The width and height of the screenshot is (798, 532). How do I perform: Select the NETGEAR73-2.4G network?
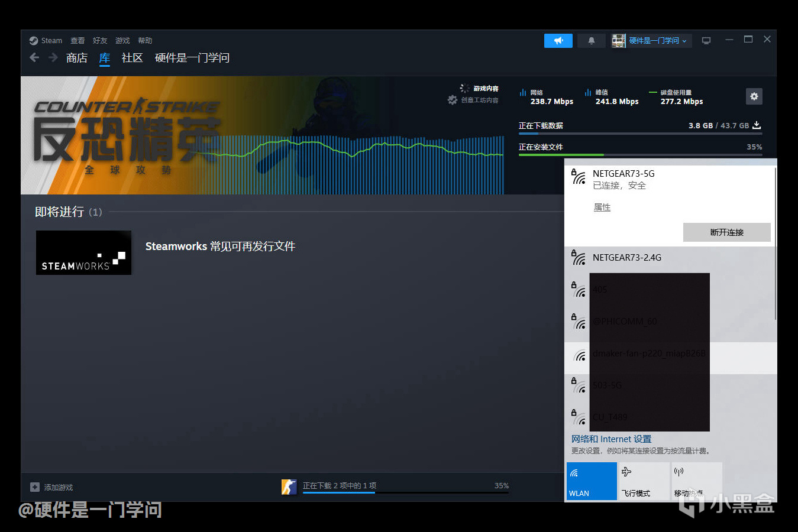(x=669, y=258)
